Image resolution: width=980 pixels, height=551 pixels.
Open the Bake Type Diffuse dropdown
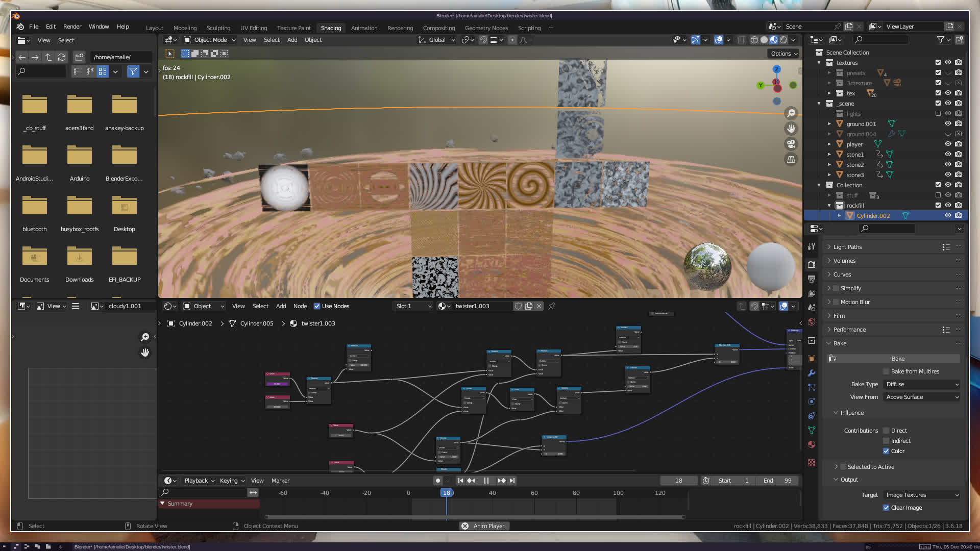pos(922,384)
